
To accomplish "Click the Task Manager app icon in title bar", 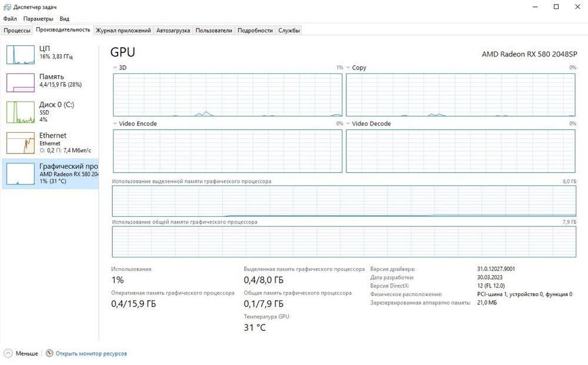I will point(7,6).
